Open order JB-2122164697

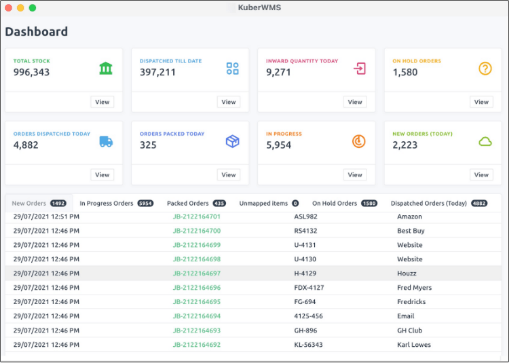[197, 273]
